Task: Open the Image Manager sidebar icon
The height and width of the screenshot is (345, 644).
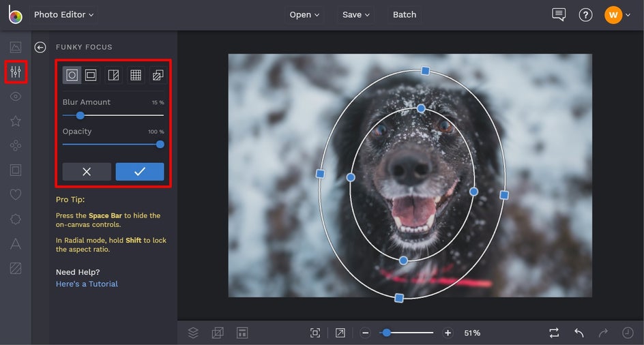Action: (16, 47)
